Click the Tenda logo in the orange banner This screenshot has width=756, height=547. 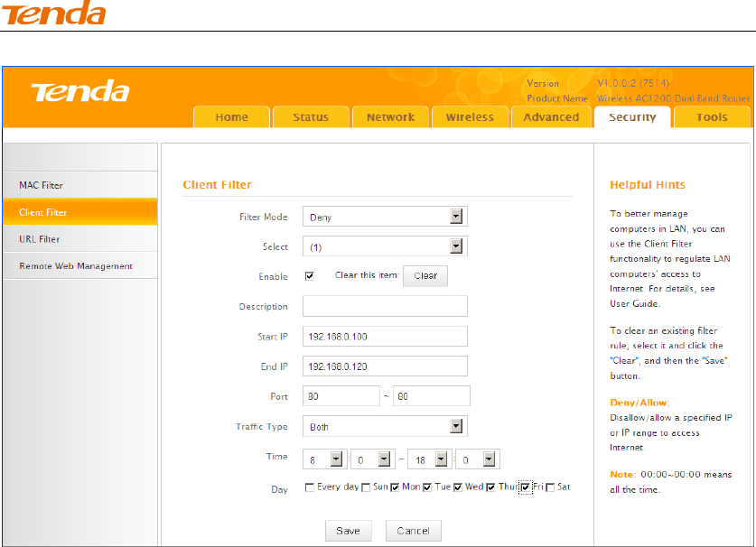80,91
